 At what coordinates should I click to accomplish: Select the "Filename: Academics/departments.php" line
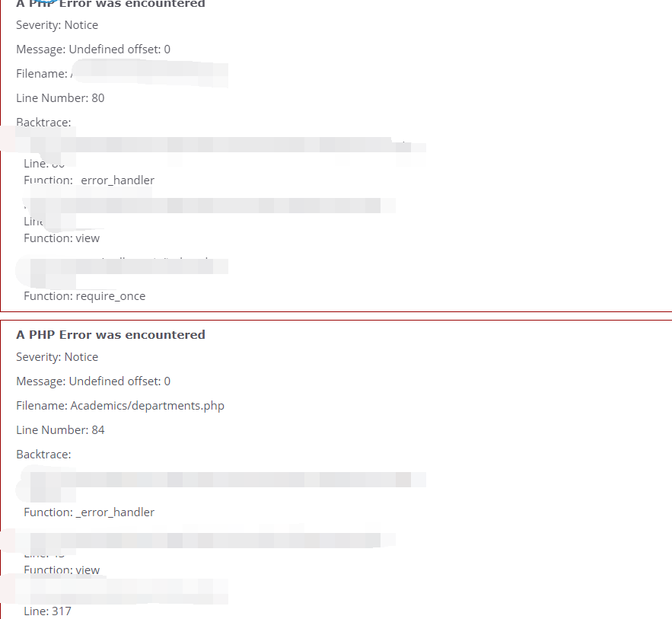point(120,406)
